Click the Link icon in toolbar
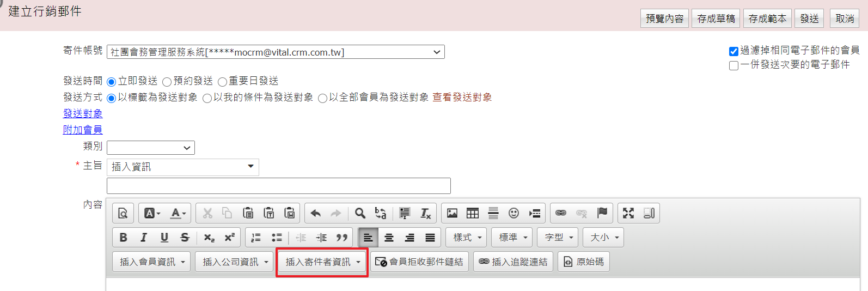This screenshot has height=291, width=868. (x=561, y=213)
